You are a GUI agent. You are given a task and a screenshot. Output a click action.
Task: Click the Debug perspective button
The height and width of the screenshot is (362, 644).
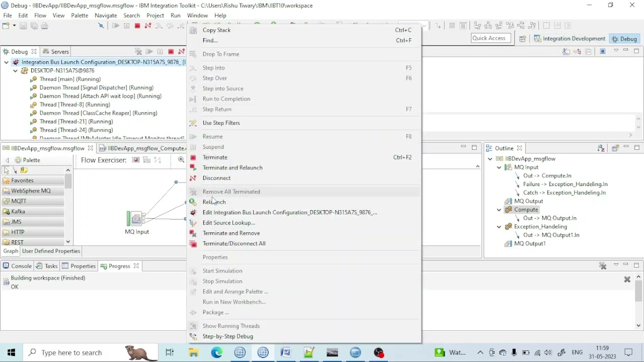point(624,39)
